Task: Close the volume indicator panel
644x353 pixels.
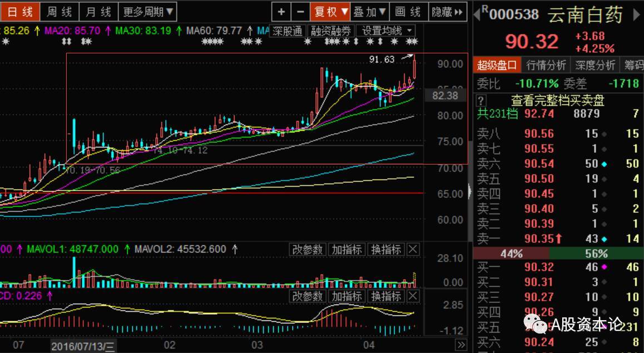Action: pyautogui.click(x=413, y=249)
